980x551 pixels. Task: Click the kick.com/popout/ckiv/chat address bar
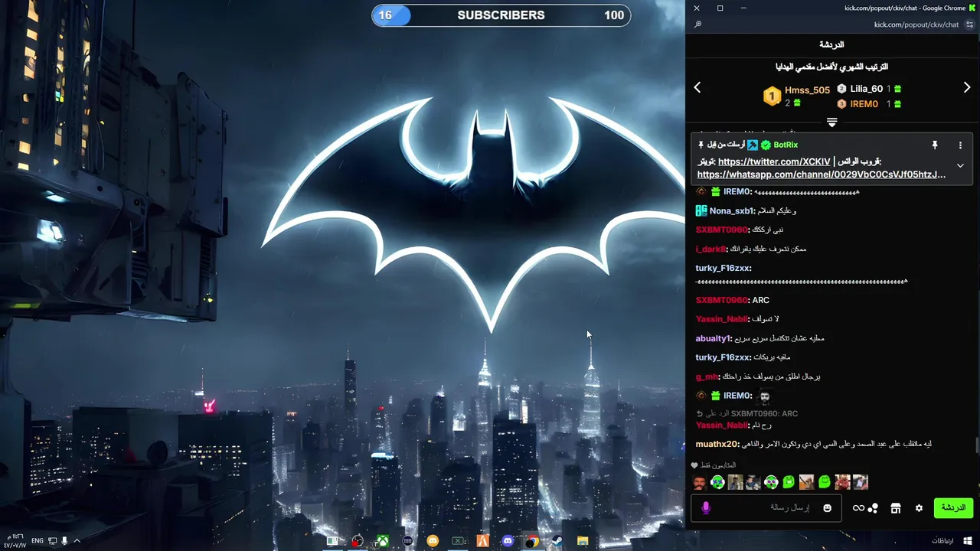pos(916,24)
